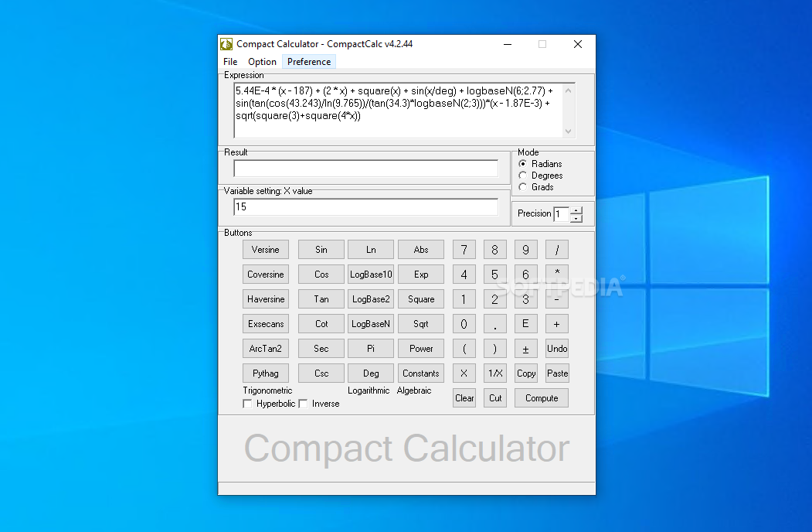Click the Pythag button
This screenshot has height=532, width=812.
266,373
